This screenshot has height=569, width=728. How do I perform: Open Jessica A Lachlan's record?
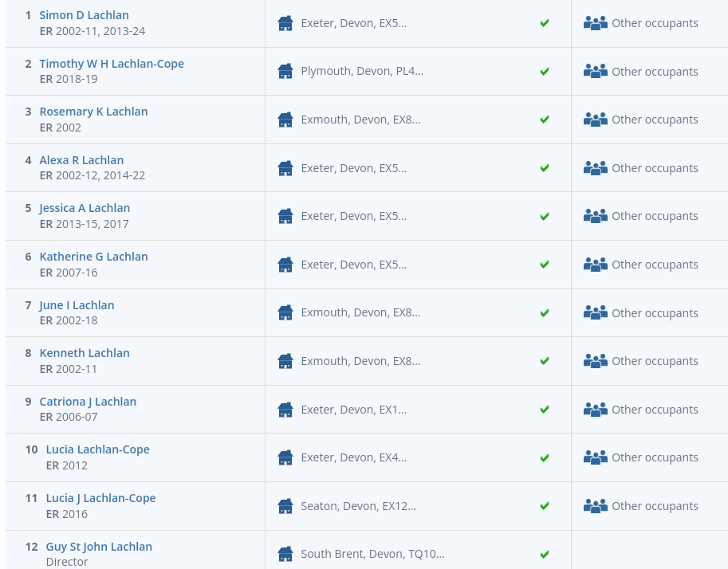pos(85,208)
